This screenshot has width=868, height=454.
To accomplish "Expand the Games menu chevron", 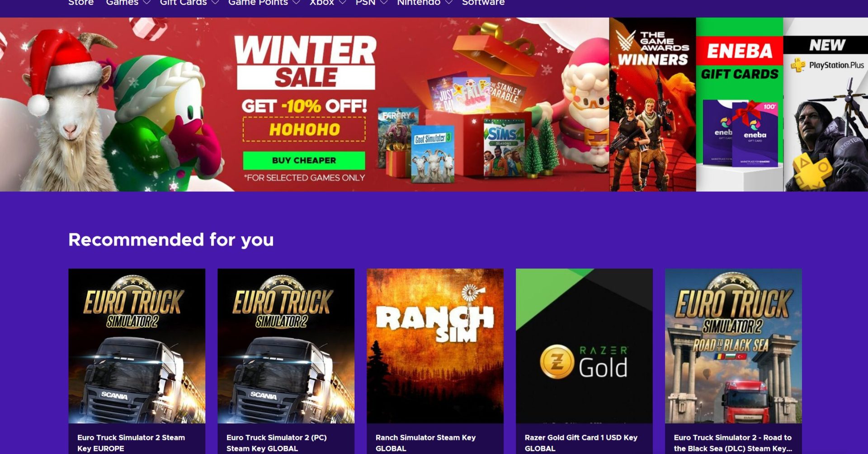I will point(146,3).
